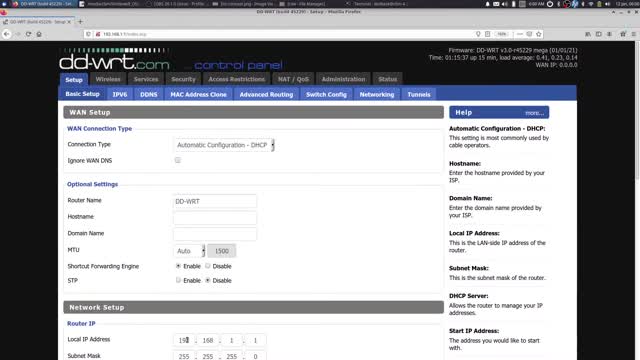Image resolution: width=640 pixels, height=360 pixels.
Task: Click the dd-wrt.com logo
Action: [x=114, y=60]
